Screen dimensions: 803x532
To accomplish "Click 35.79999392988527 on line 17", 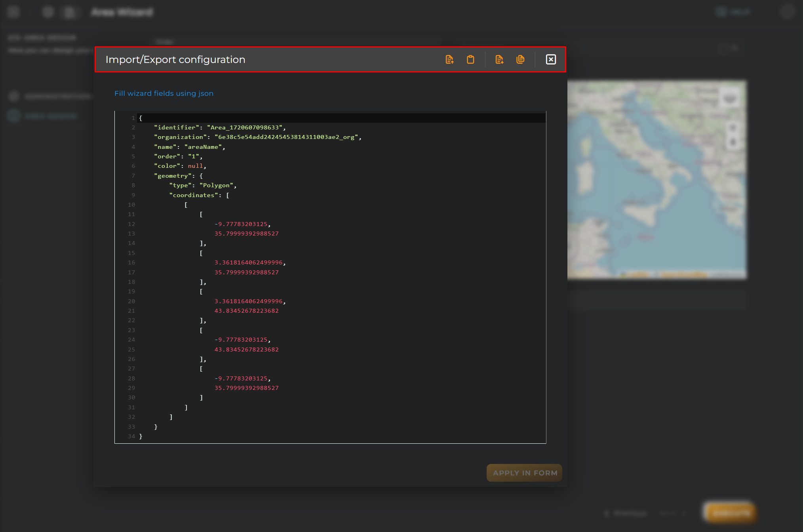I will (x=247, y=272).
